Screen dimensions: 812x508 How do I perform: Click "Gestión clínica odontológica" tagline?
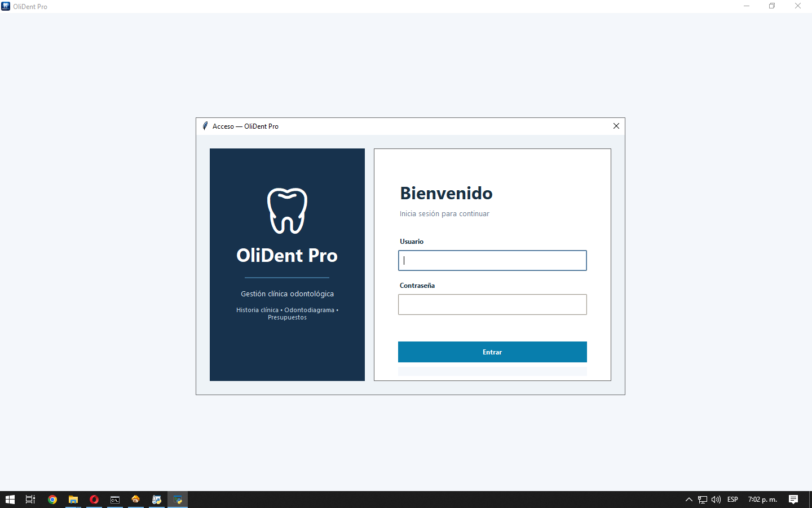(x=287, y=294)
